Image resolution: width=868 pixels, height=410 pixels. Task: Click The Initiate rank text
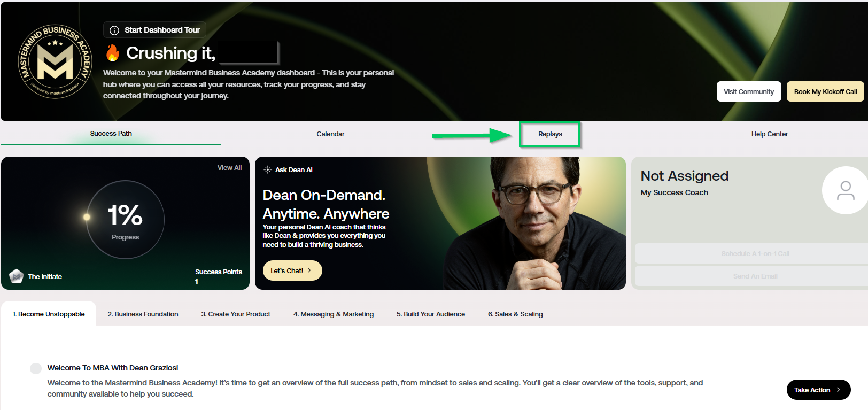[45, 276]
